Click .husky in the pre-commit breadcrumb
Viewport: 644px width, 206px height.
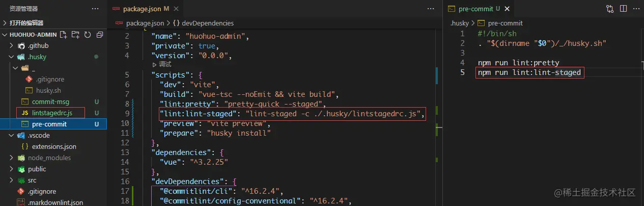[460, 23]
